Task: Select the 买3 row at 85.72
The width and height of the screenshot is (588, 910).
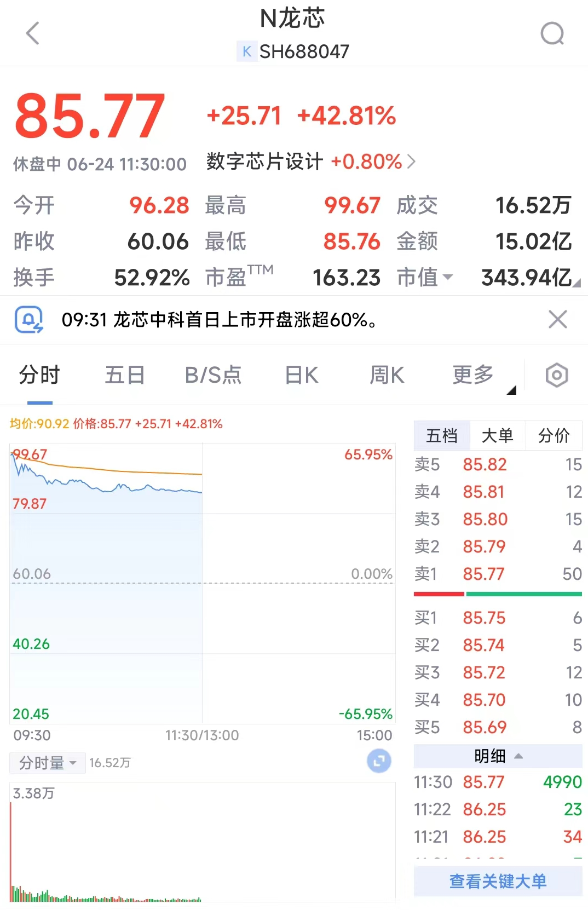Action: point(498,672)
